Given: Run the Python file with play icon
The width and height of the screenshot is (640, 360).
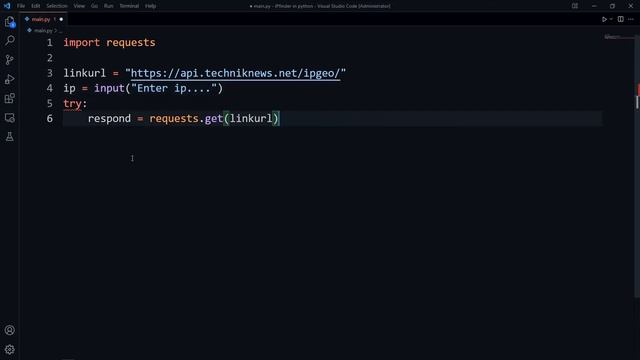Looking at the screenshot, I should click(604, 19).
